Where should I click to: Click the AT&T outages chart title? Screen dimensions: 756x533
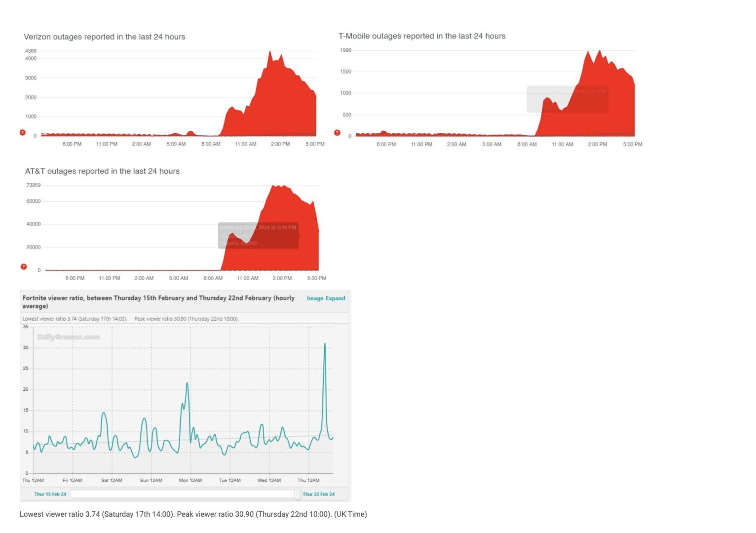click(102, 171)
